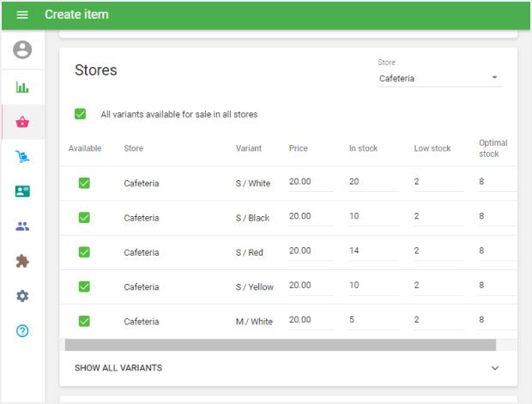Click the Low stock column header
The width and height of the screenshot is (532, 404).
click(432, 148)
